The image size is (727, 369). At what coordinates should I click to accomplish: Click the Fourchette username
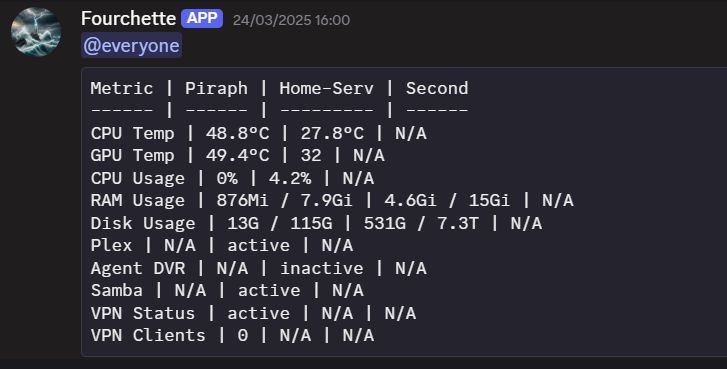pos(128,19)
